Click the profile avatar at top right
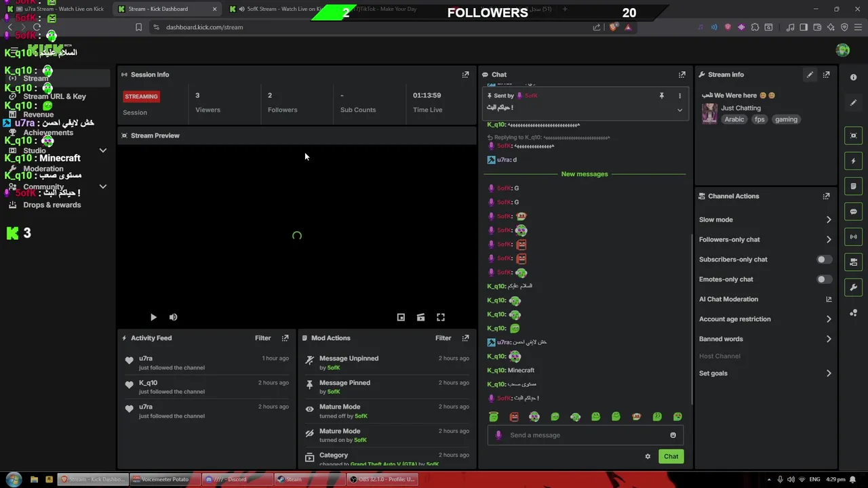 (843, 50)
